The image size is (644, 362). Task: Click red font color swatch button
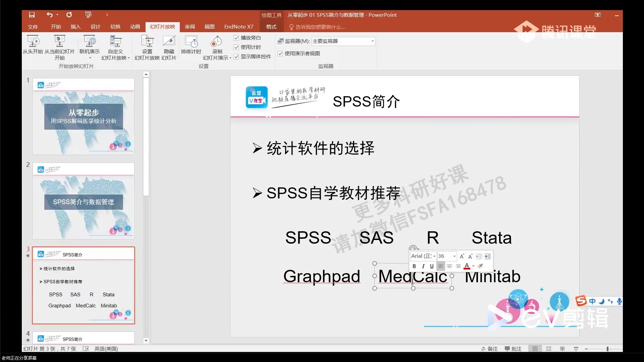point(467,266)
